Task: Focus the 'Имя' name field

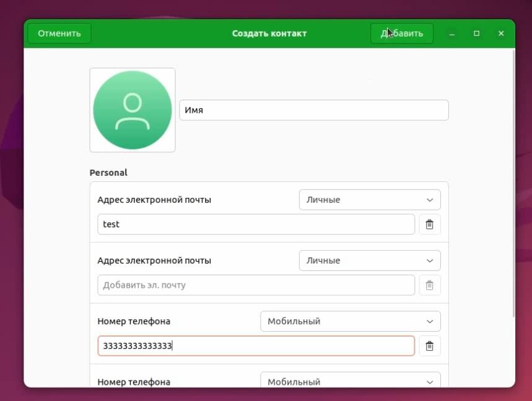Action: 314,110
